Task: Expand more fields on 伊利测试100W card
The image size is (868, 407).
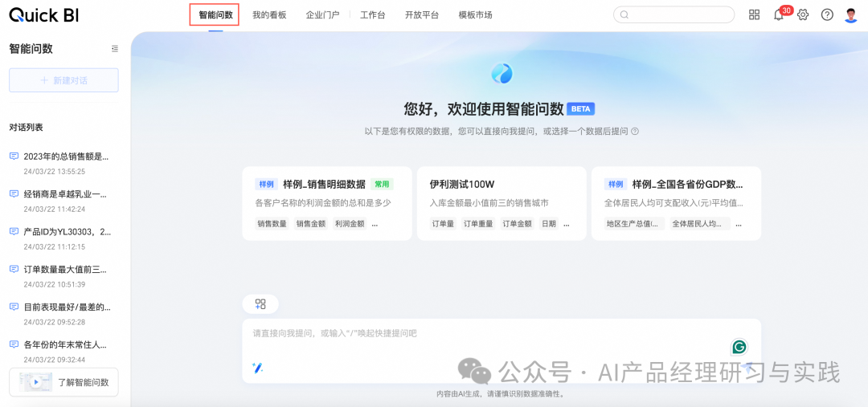Action: 566,225
